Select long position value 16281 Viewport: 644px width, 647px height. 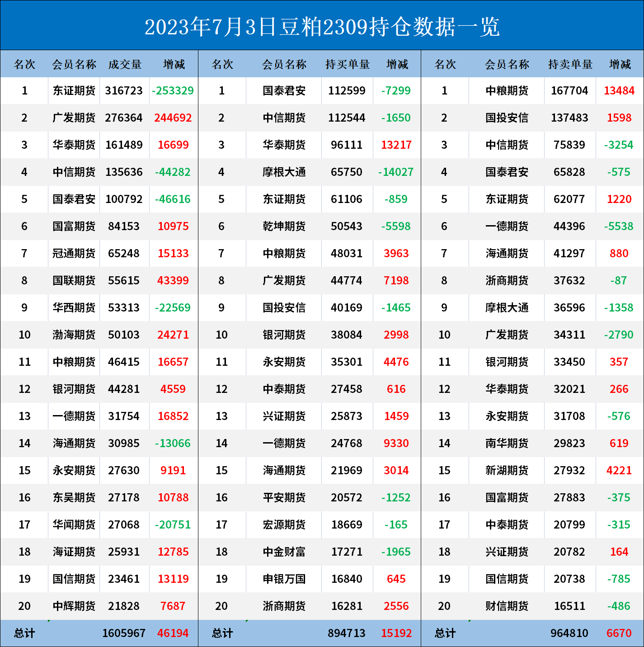tap(347, 606)
